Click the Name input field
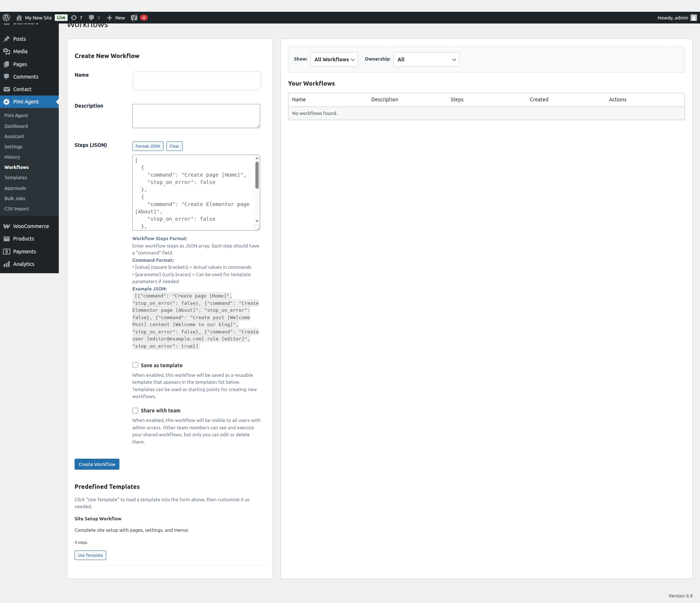The height and width of the screenshot is (603, 700). 196,80
